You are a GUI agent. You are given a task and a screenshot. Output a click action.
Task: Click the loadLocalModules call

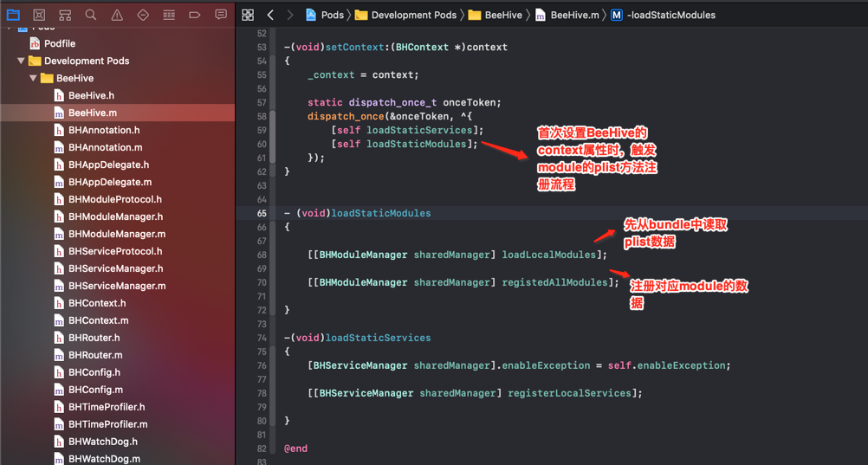coord(548,255)
